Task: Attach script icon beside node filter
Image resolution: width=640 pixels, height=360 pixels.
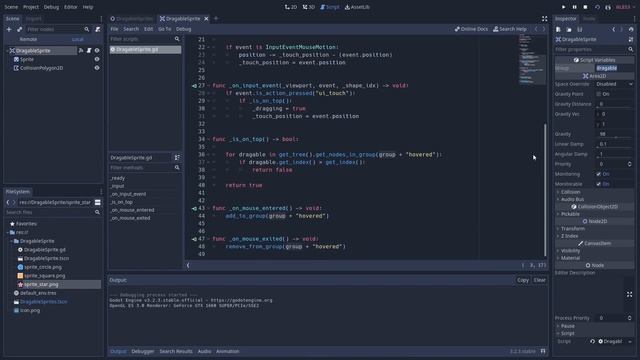Action: pos(98,29)
